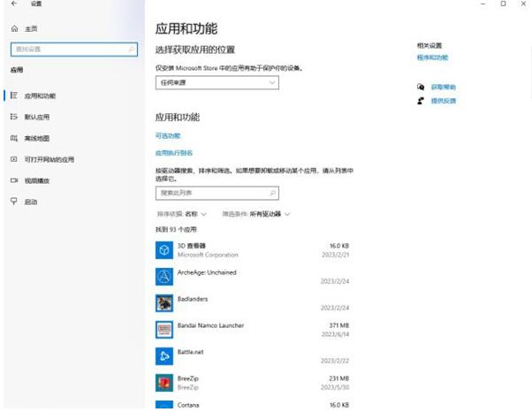Viewport: 532px width, 412px height.
Task: Click the 视频播放 camera icon
Action: (14, 180)
